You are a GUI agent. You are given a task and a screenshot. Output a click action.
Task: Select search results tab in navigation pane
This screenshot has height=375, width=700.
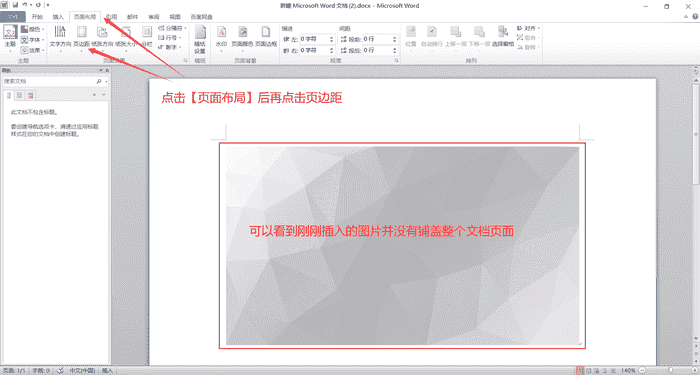pyautogui.click(x=30, y=95)
